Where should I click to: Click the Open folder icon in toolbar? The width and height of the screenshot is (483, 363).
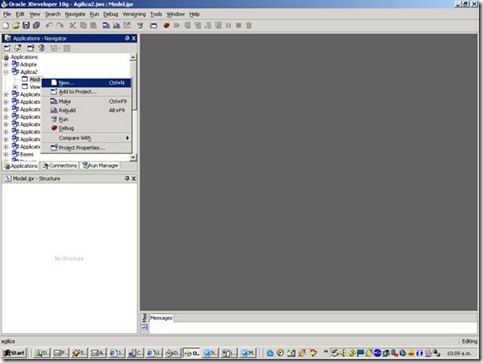click(16, 25)
